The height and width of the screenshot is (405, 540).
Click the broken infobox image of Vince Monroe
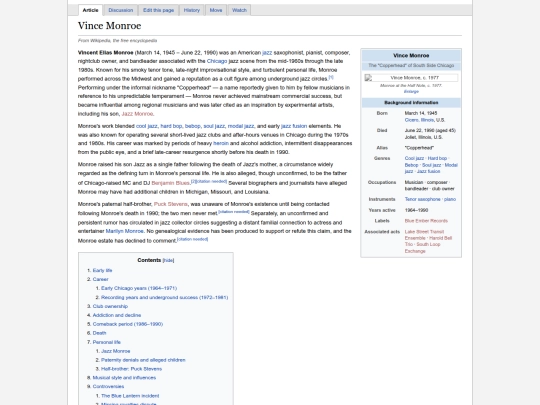point(411,78)
